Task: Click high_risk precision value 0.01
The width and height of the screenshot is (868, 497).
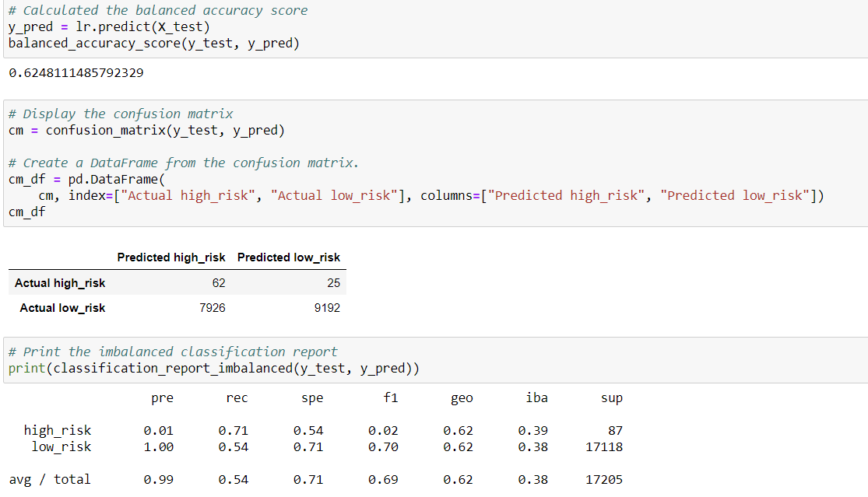Action: 158,431
